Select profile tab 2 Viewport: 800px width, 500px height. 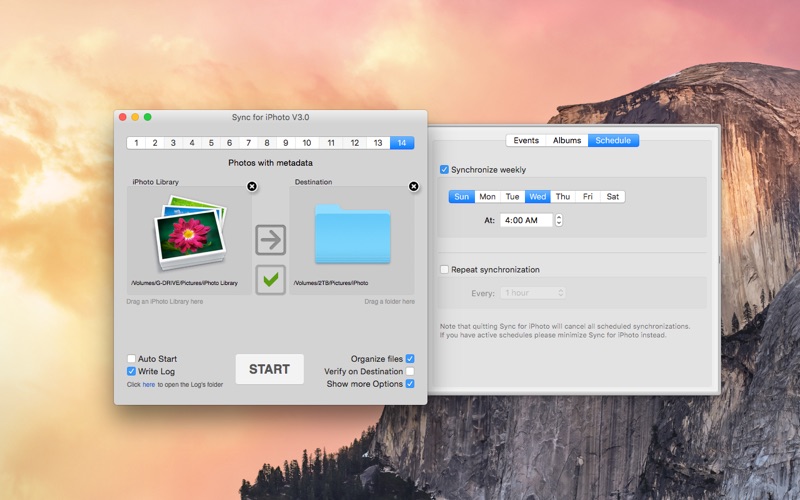click(155, 143)
